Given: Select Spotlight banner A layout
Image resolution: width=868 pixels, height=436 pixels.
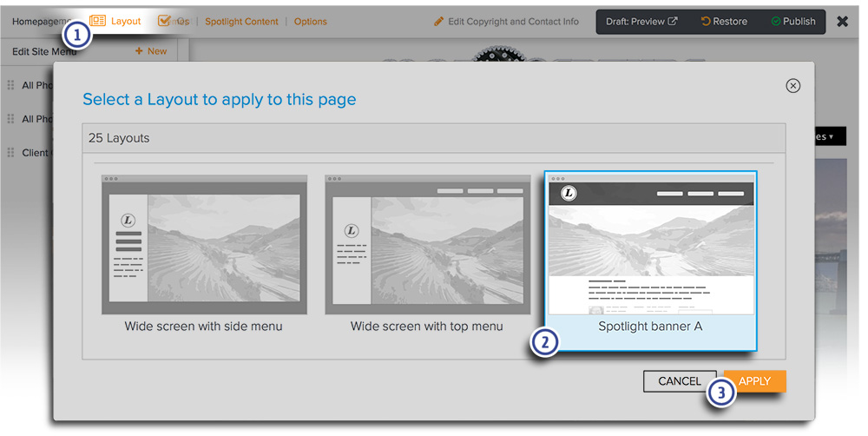Looking at the screenshot, I should 650,261.
